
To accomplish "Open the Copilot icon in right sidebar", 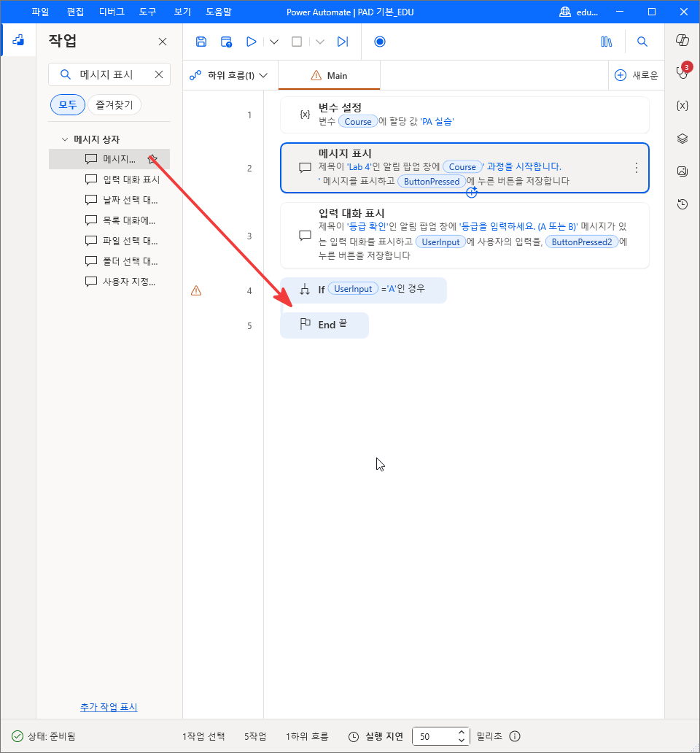I will click(x=682, y=40).
